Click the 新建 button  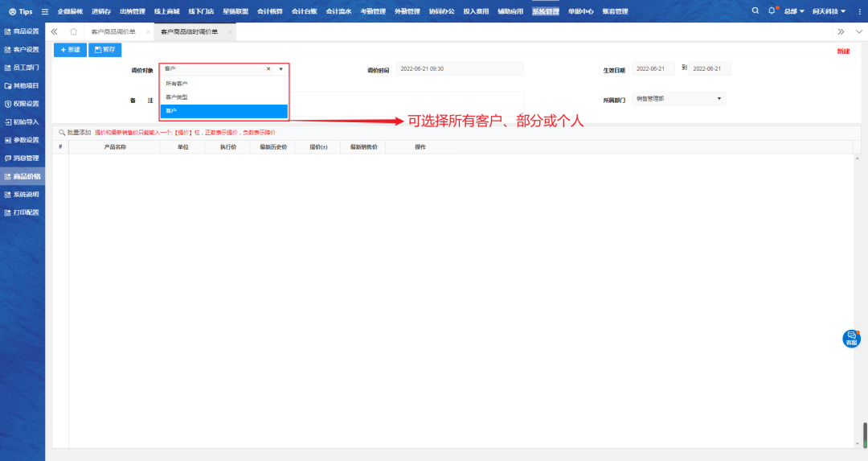[70, 50]
